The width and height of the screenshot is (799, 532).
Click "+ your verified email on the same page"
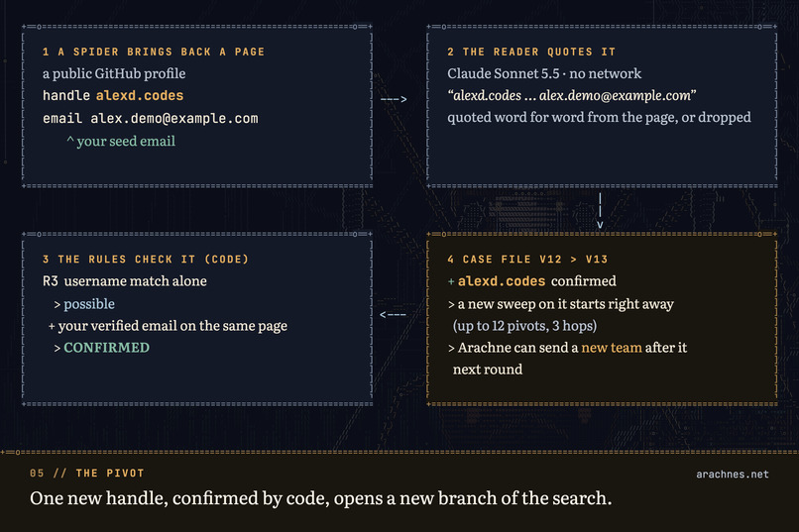tap(168, 326)
